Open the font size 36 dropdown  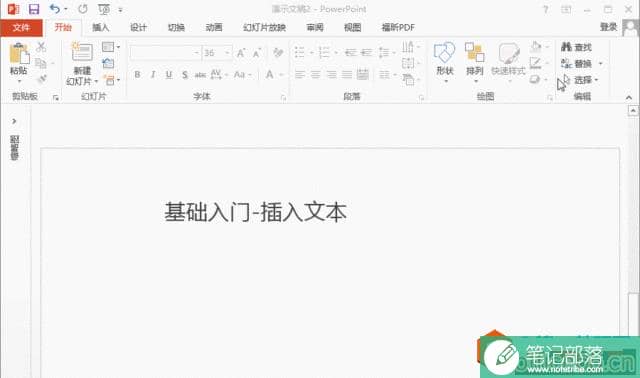click(227, 53)
